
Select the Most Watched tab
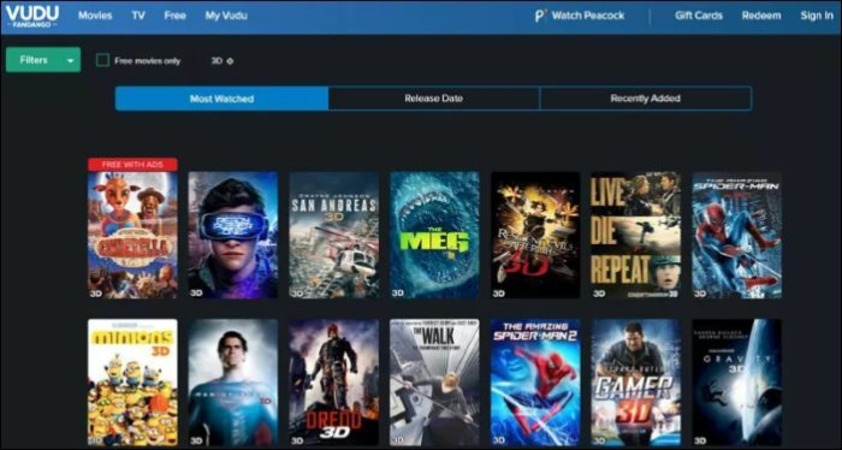(222, 99)
